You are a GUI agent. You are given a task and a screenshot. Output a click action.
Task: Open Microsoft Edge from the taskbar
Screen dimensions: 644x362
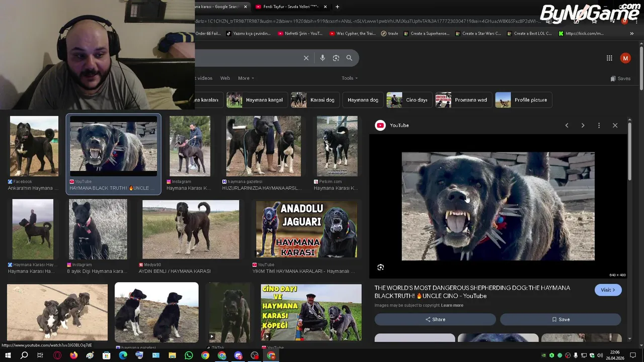coord(123,355)
